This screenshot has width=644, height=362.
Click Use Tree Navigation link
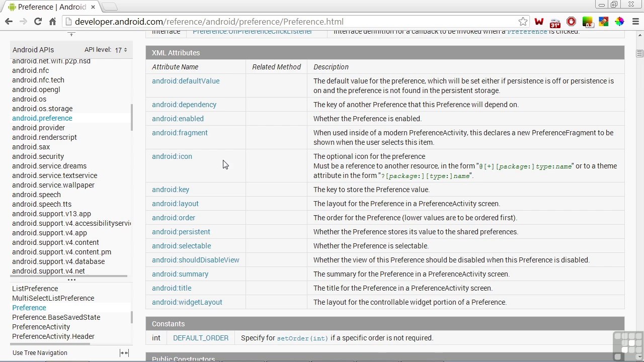(x=40, y=353)
